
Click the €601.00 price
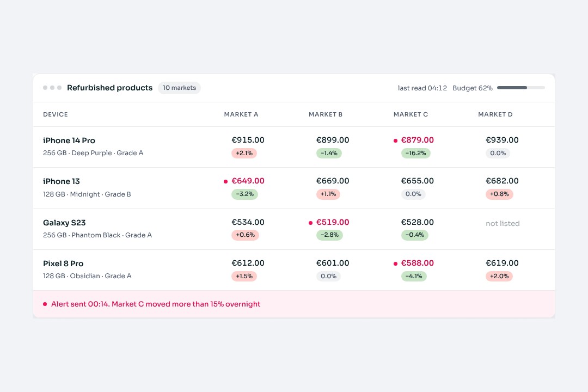tap(333, 263)
